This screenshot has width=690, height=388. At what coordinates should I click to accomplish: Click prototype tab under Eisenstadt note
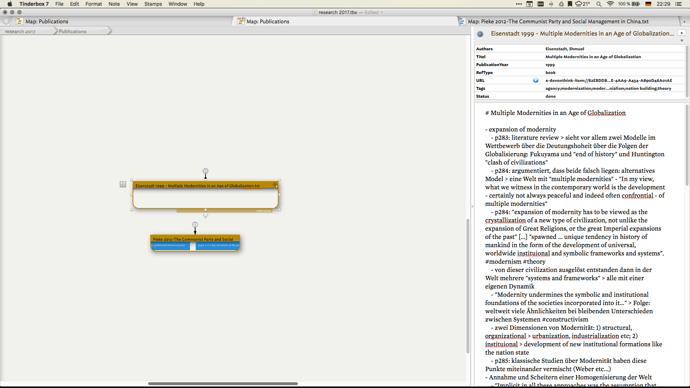tap(224, 211)
